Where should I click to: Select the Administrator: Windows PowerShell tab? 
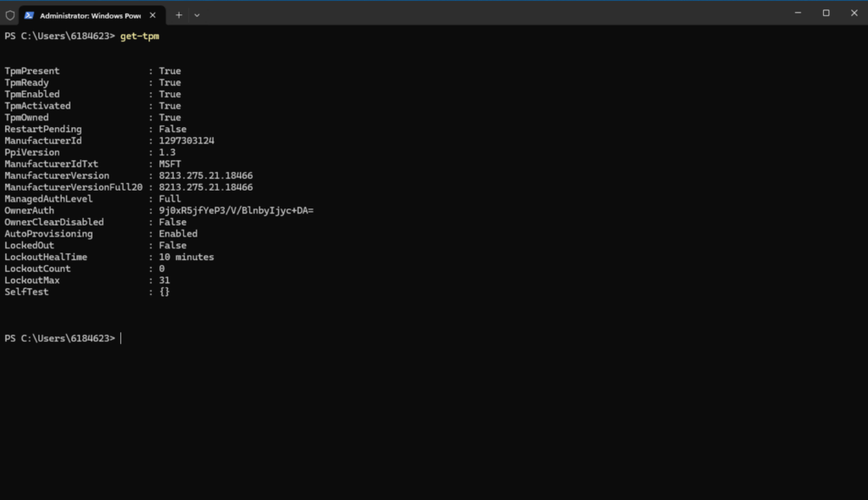click(x=89, y=14)
